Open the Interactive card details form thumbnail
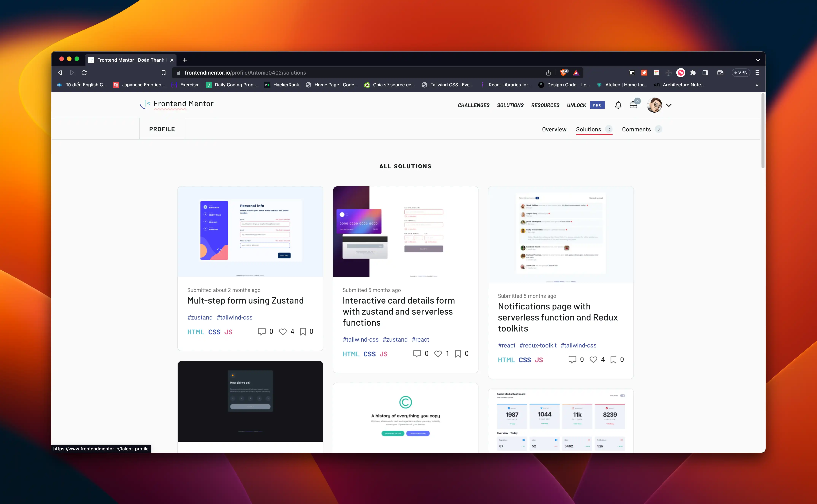The width and height of the screenshot is (817, 504). click(x=405, y=232)
